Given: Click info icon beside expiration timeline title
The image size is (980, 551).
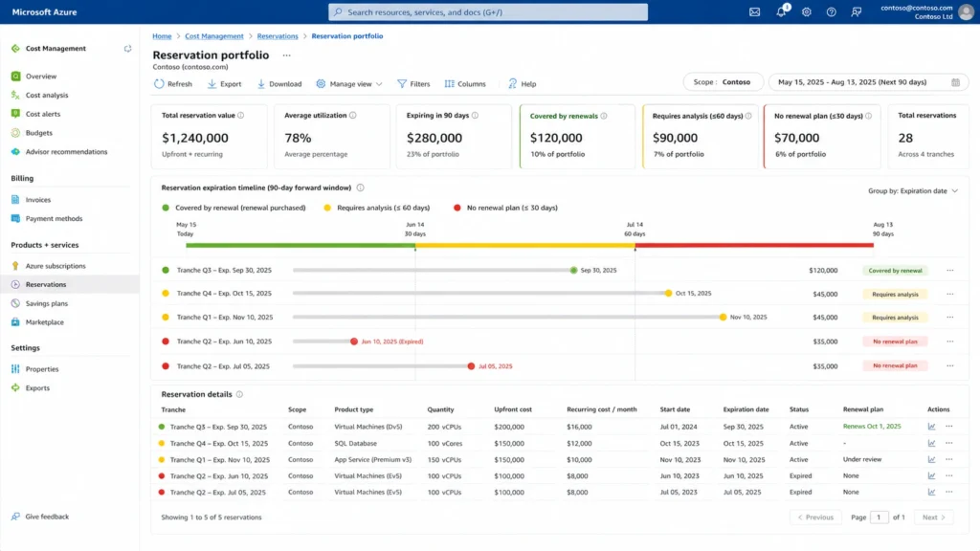Looking at the screenshot, I should tap(361, 187).
